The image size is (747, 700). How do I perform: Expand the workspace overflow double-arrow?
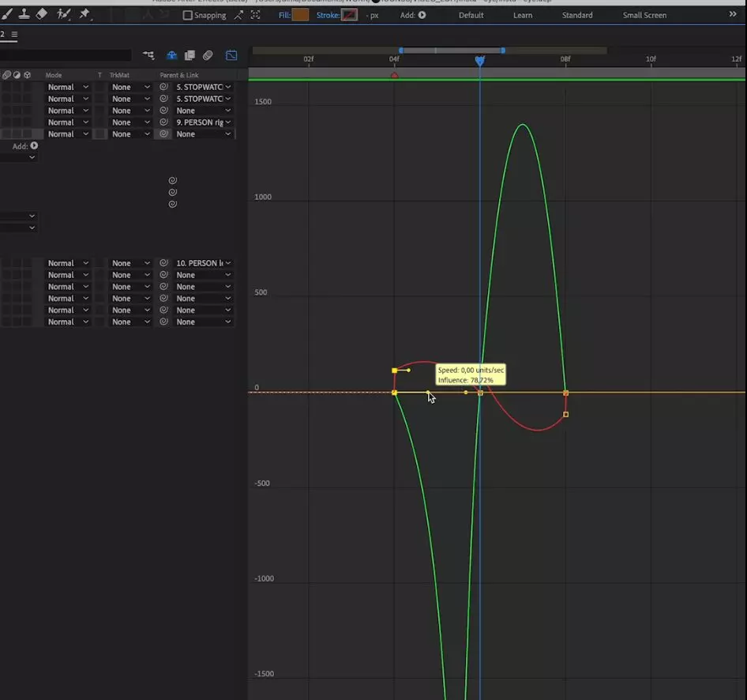[x=733, y=14]
